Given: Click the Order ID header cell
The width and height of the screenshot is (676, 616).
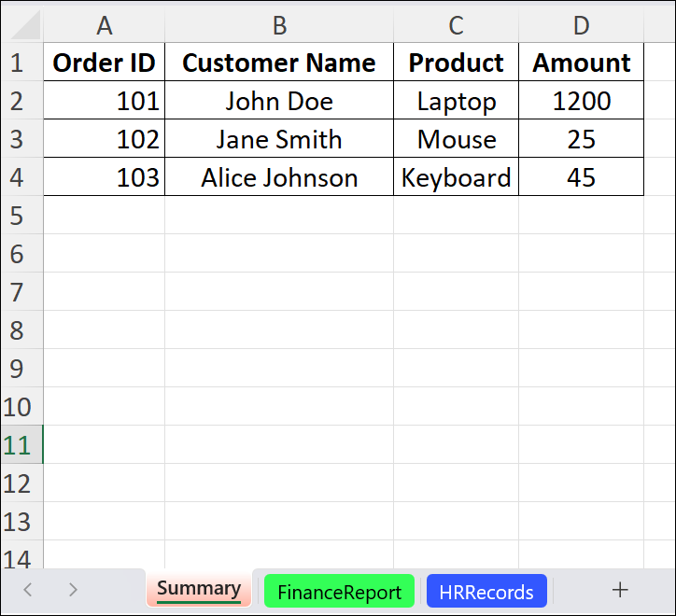Looking at the screenshot, I should 104,63.
